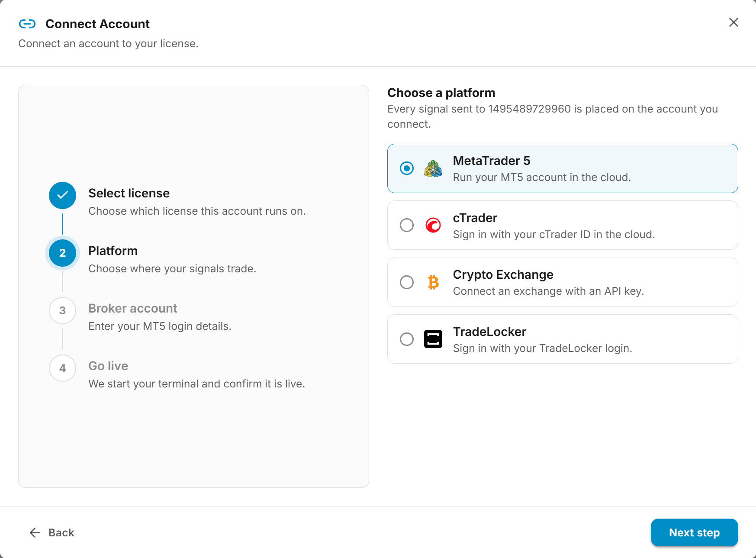756x558 pixels.
Task: Click the 'Select license' step title
Action: [129, 193]
